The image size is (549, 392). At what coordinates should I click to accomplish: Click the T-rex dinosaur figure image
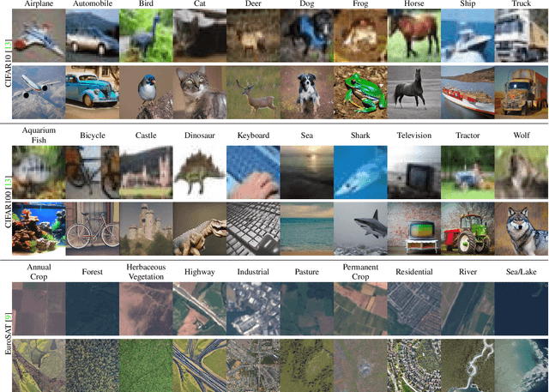pyautogui.click(x=200, y=228)
